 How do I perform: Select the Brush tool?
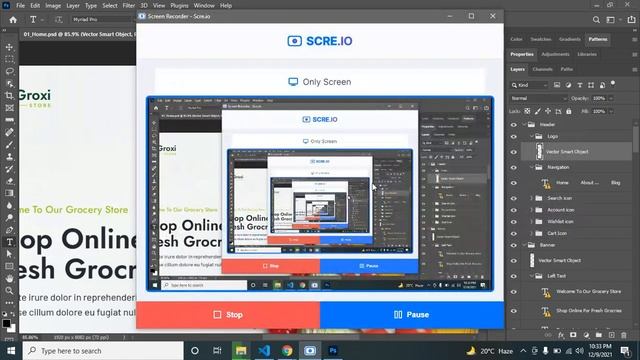tap(9, 144)
